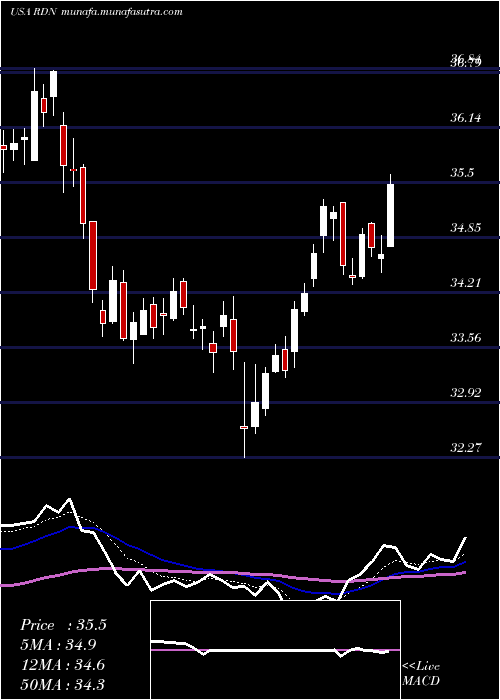Click the 'Price : 35.5' readout
The image size is (500, 700).
pos(63,625)
